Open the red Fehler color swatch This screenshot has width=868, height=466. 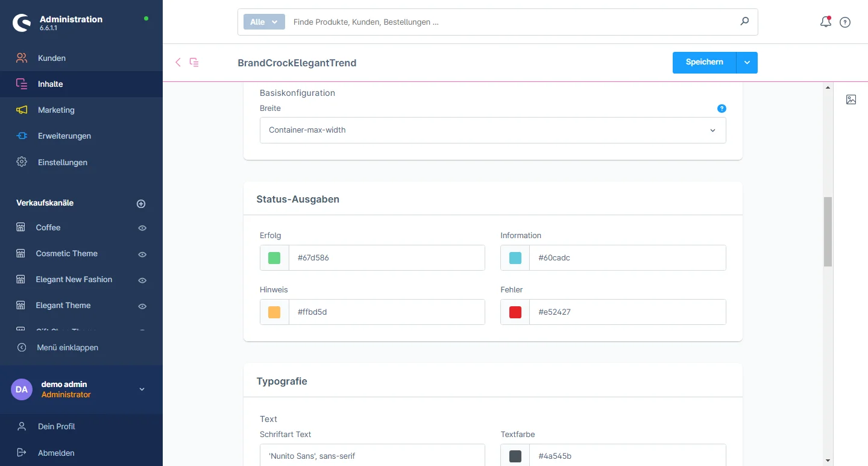515,312
